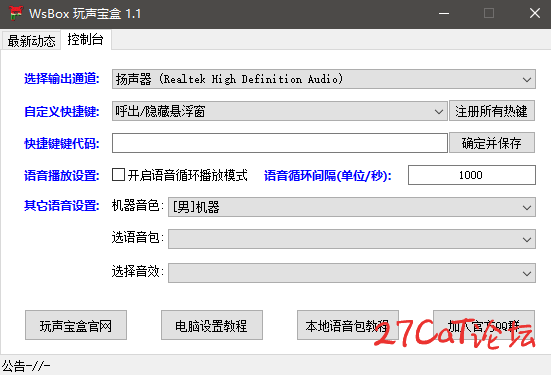Select the 控制台 tab
Image resolution: width=551 pixels, height=375 pixels.
[x=86, y=39]
